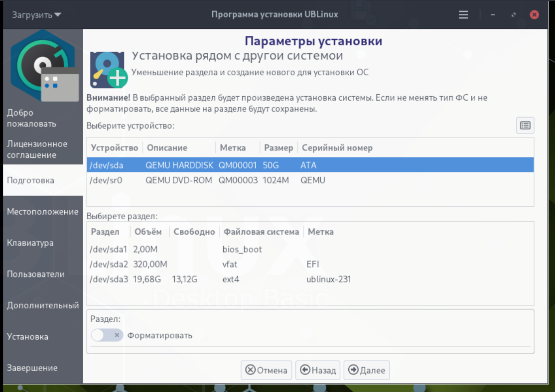Click the vfat filesystem cell

pyautogui.click(x=230, y=264)
